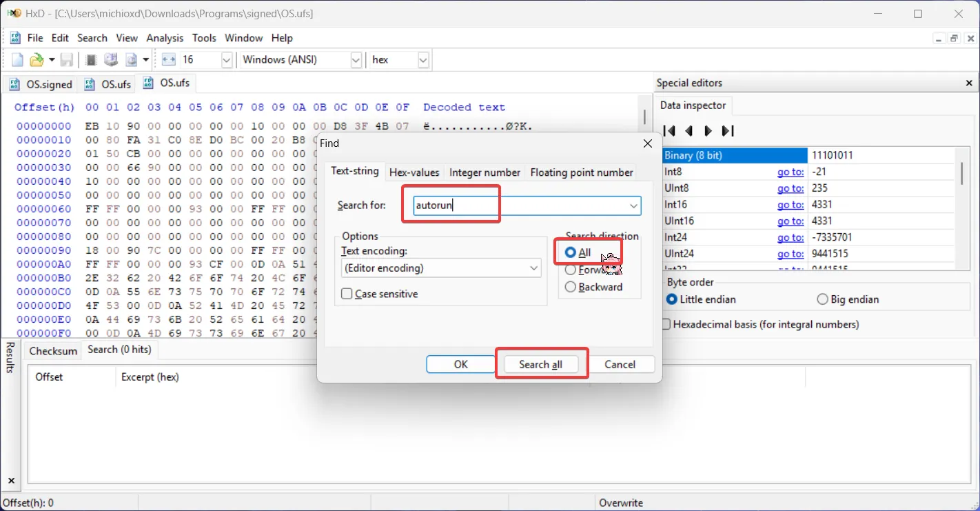
Task: Open the Search for history dropdown
Action: tap(633, 206)
